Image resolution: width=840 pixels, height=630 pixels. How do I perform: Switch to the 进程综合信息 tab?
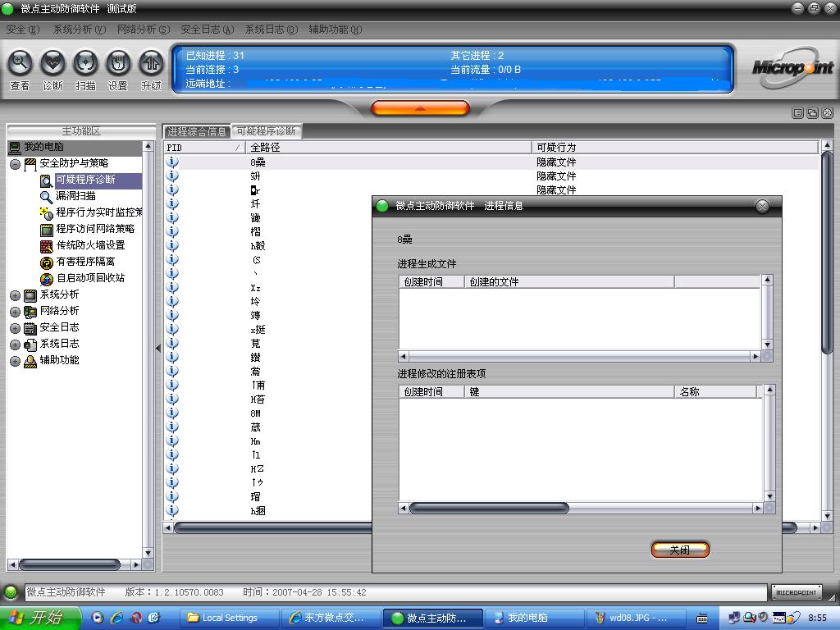point(197,131)
